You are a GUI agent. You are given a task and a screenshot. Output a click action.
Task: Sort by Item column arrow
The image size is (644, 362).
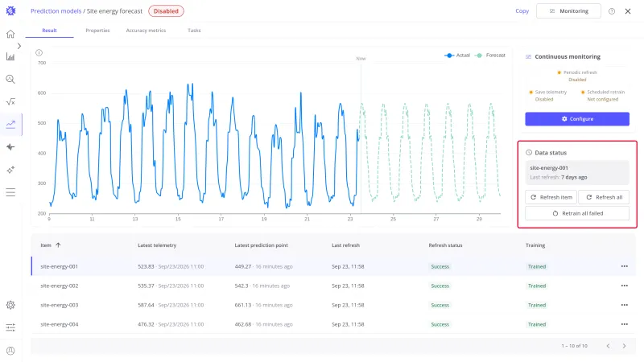(58, 245)
